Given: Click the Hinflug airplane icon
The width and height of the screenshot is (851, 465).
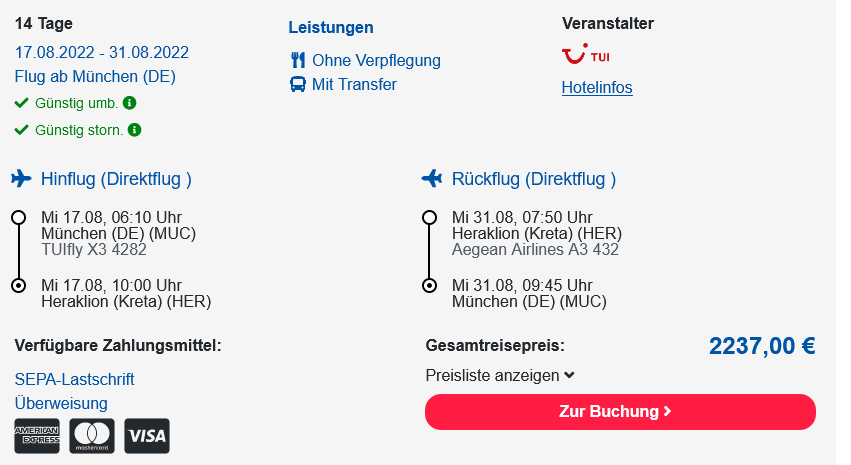Looking at the screenshot, I should coord(22,178).
